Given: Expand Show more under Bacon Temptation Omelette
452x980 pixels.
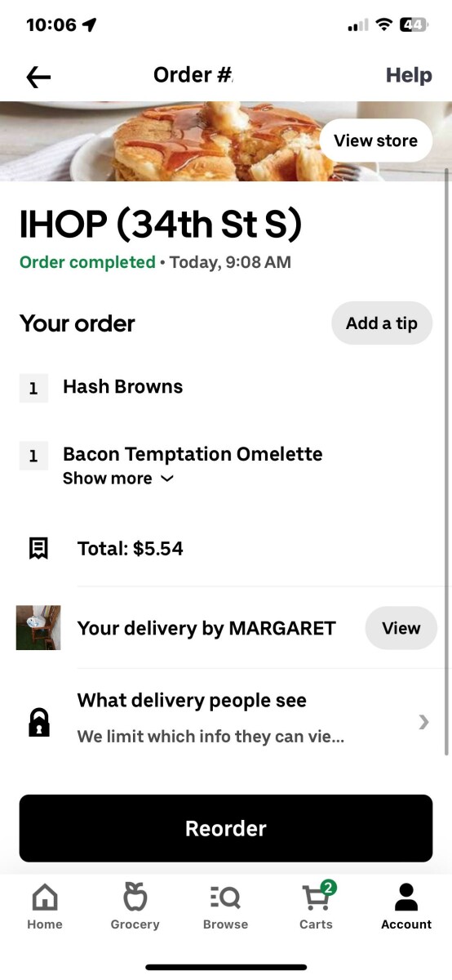Looking at the screenshot, I should pos(118,479).
